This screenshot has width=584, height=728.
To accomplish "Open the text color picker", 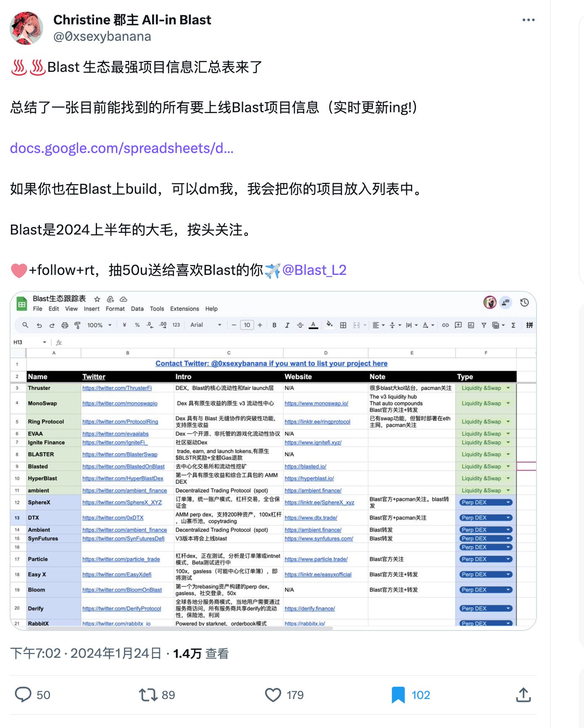I will (313, 325).
